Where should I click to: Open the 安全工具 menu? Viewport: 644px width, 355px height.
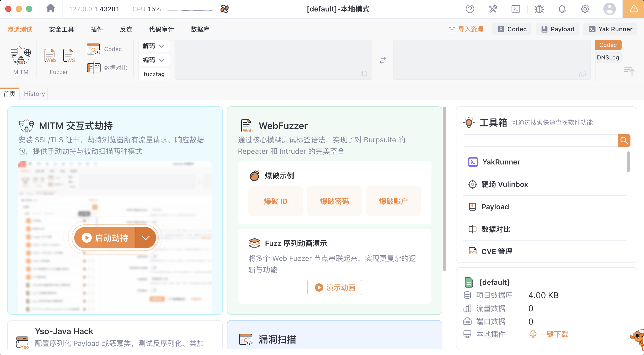[x=61, y=29]
